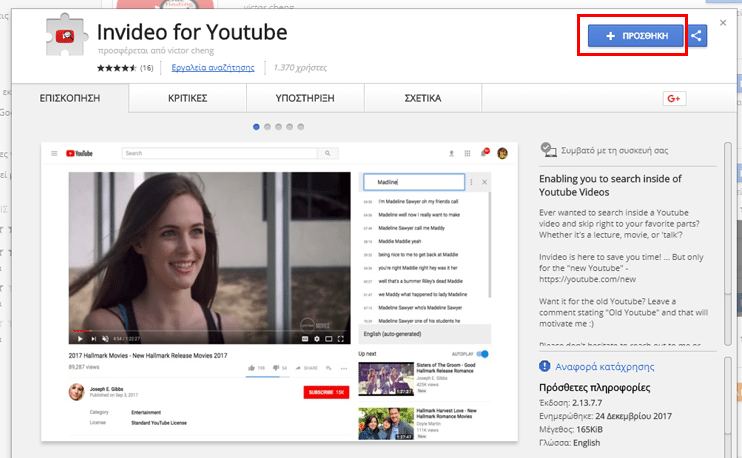Open Sisters of The Groom video thumbnail
Viewport: 742px width, 458px height.
point(386,379)
